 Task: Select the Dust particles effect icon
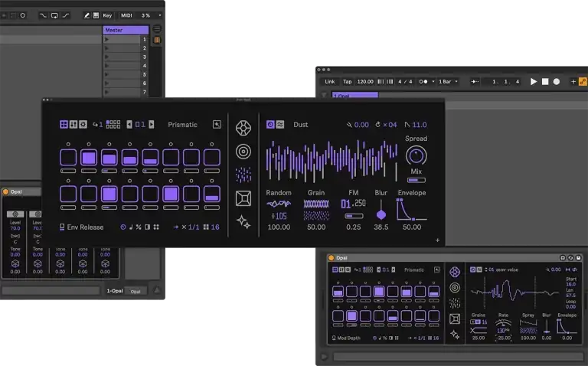pos(243,175)
